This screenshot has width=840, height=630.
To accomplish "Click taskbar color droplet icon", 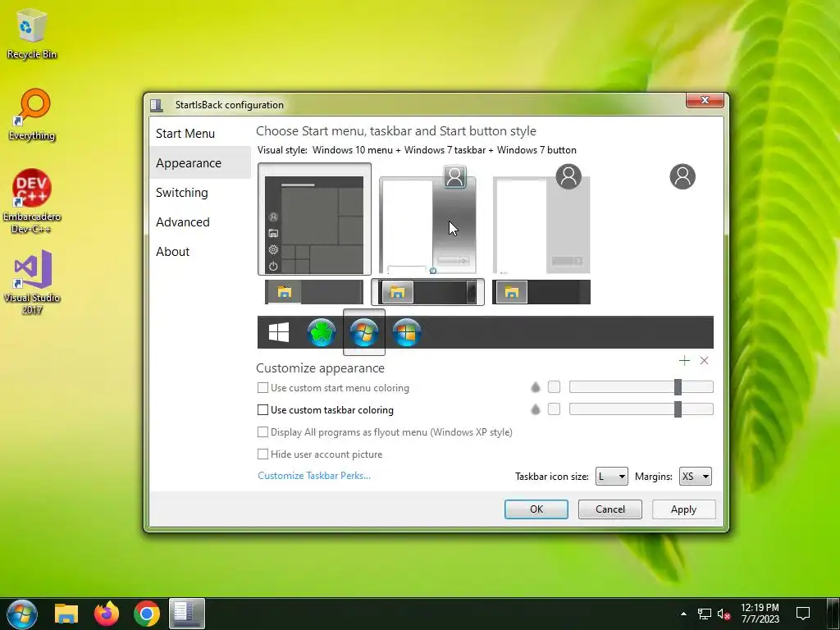I will 535,410.
